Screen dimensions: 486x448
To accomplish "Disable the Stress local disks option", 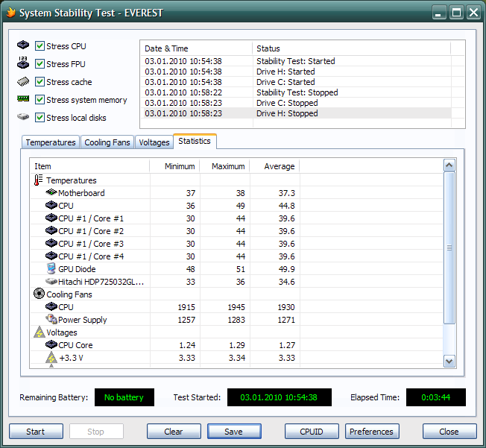I will 40,118.
